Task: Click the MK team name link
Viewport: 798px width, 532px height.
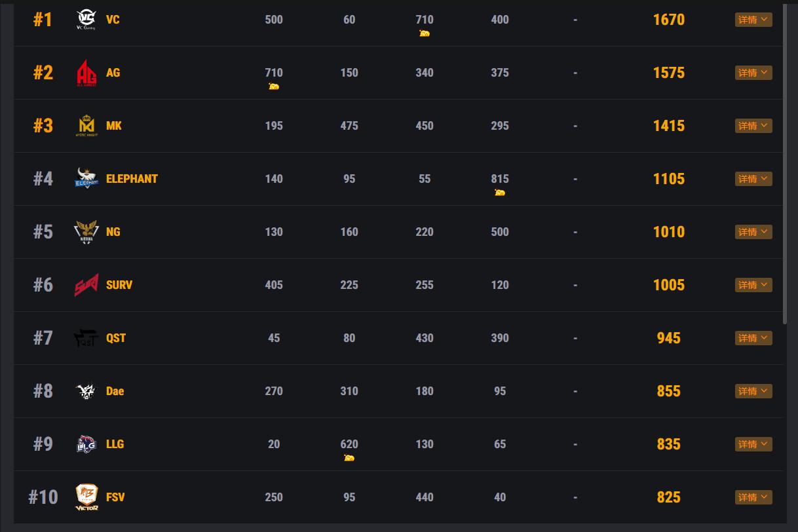Action: coord(114,126)
